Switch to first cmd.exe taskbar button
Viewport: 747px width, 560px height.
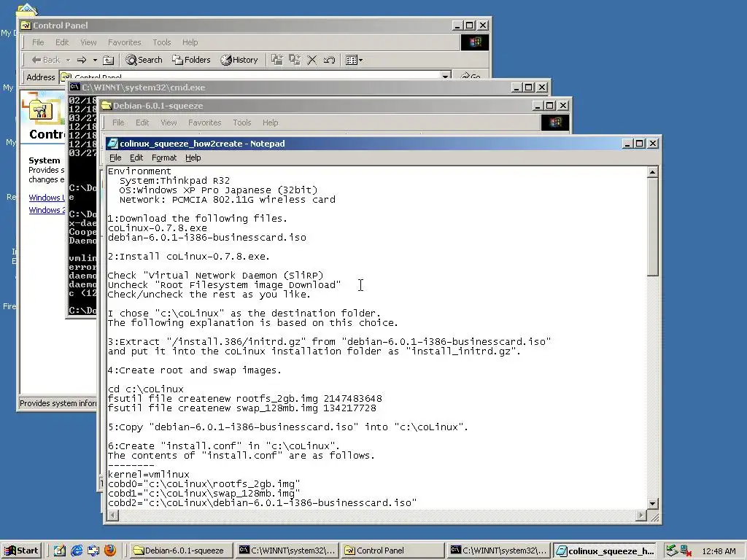point(287,551)
